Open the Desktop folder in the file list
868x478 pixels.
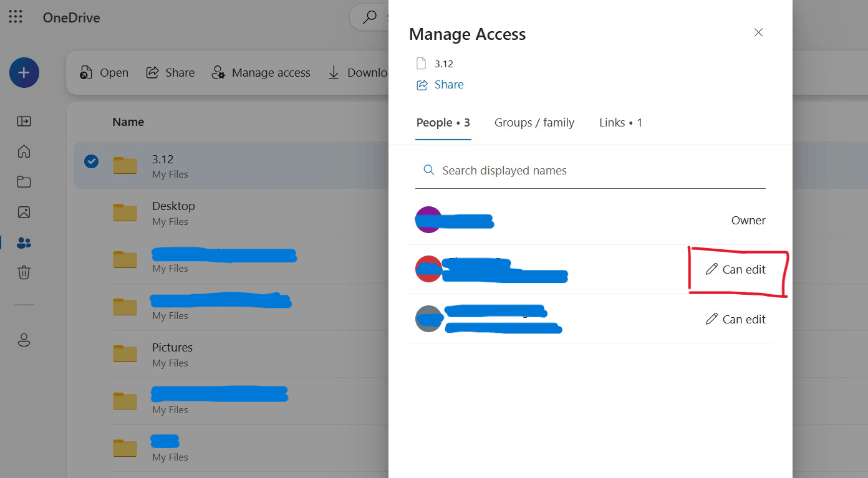[173, 206]
